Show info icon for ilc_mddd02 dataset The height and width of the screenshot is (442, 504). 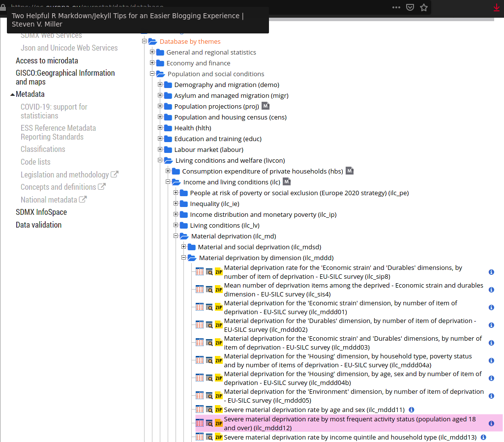click(x=491, y=325)
